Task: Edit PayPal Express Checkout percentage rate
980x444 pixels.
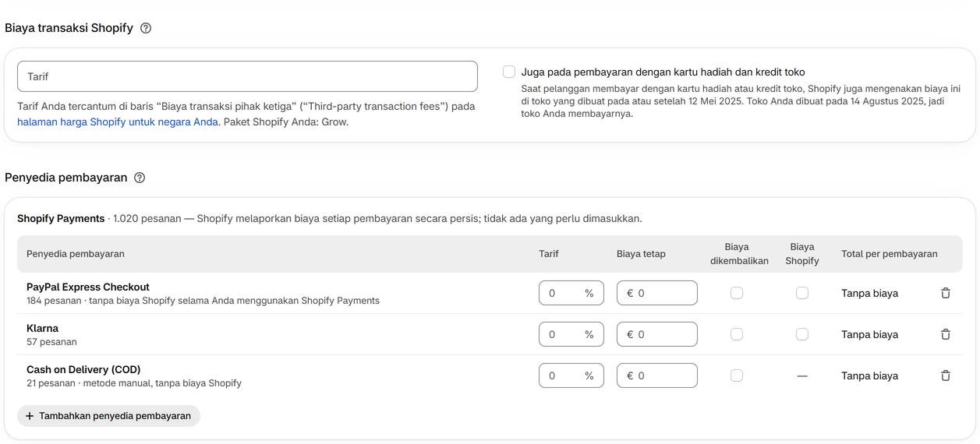Action: click(571, 293)
